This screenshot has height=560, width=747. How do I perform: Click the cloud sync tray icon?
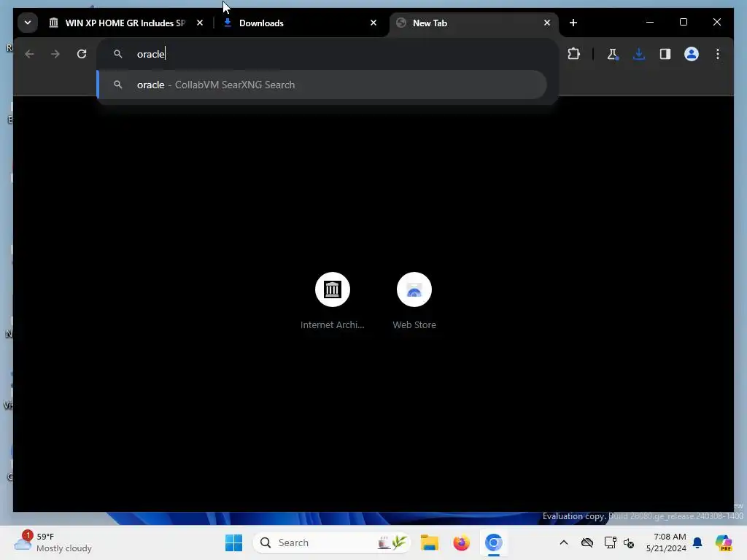pyautogui.click(x=587, y=542)
